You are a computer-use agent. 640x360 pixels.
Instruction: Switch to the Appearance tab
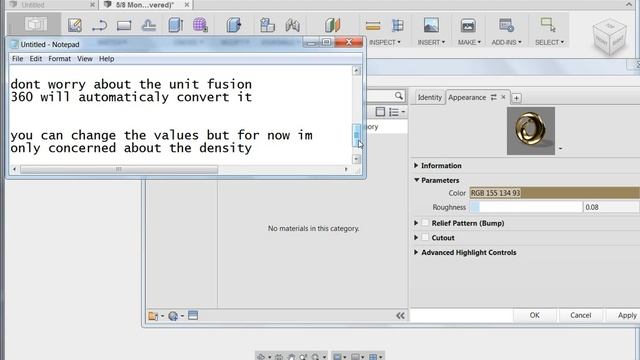pos(467,98)
